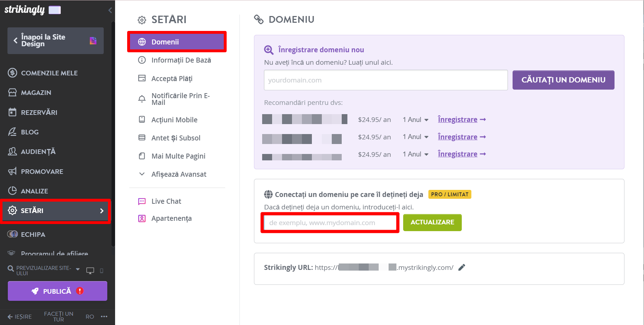
Task: Click the document icon on Site Design button
Action: [93, 41]
